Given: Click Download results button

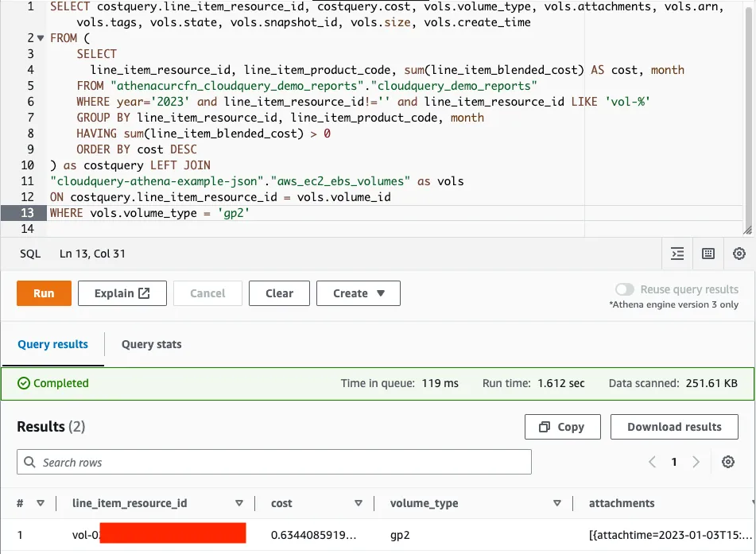Looking at the screenshot, I should click(674, 427).
